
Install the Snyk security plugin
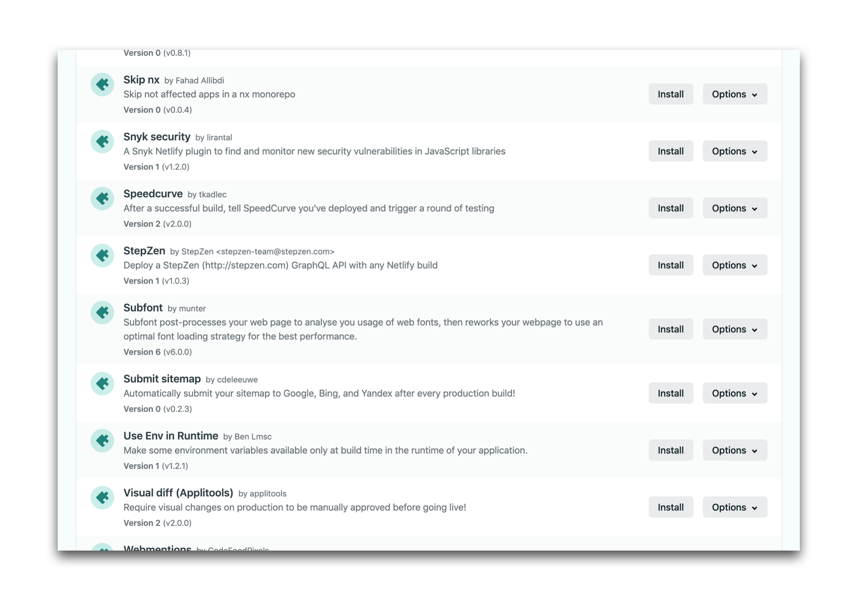pyautogui.click(x=670, y=152)
